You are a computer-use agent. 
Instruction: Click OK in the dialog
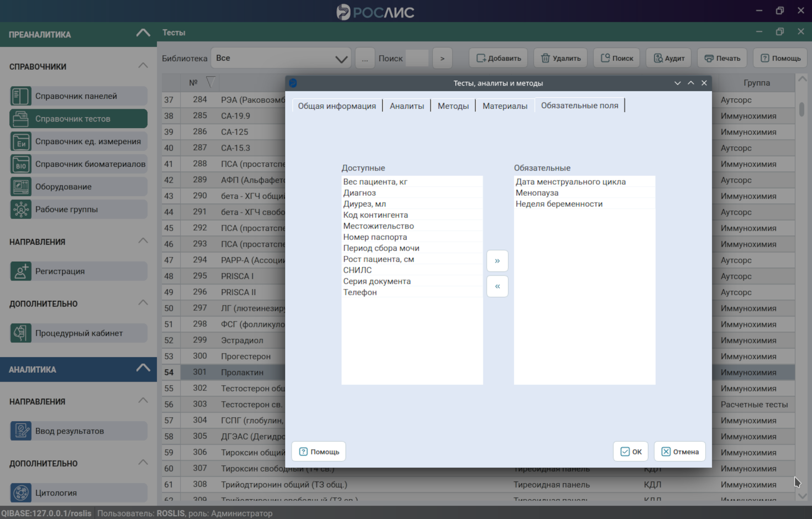tap(631, 452)
